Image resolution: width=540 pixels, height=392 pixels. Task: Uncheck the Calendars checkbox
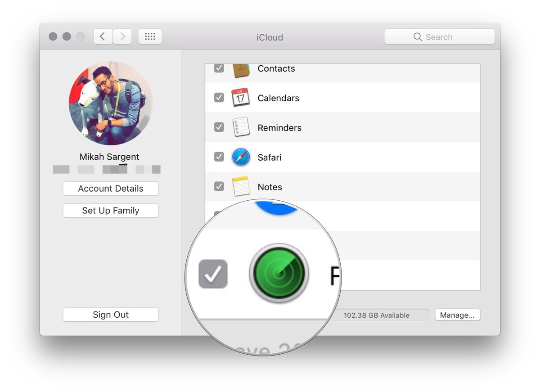pos(219,97)
